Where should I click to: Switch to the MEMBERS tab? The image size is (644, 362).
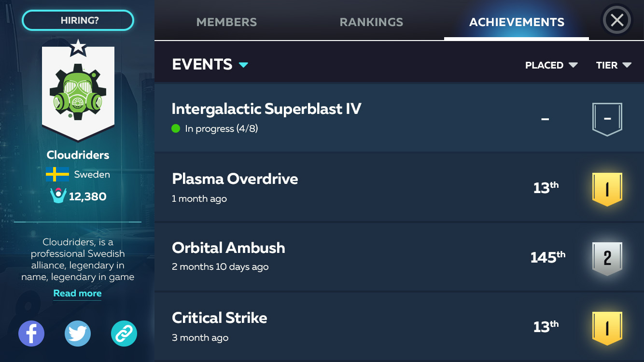tap(226, 22)
